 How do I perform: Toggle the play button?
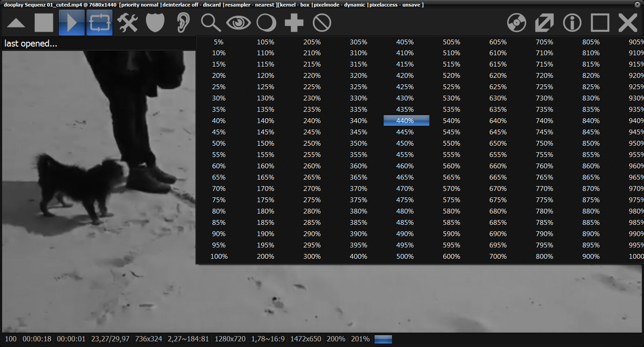click(x=72, y=23)
